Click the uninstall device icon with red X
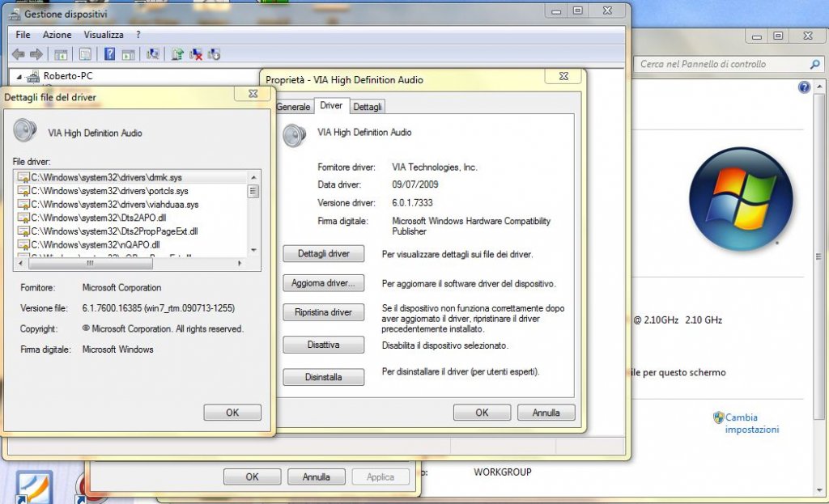This screenshot has height=504, width=829. [196, 54]
